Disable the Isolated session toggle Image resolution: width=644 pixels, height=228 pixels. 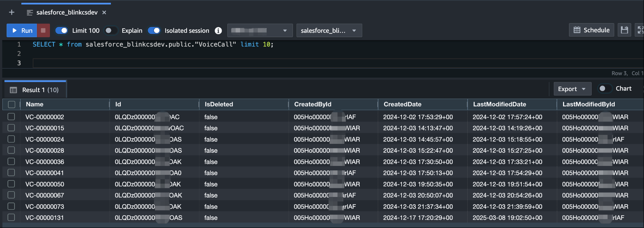click(154, 30)
